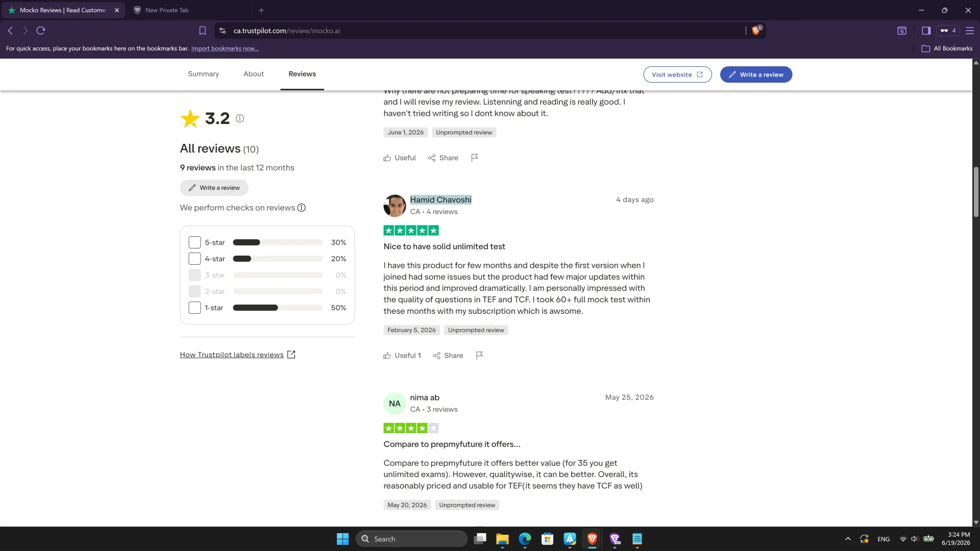Toggle the browser sidebar panel icon
The width and height of the screenshot is (980, 551).
point(926,31)
